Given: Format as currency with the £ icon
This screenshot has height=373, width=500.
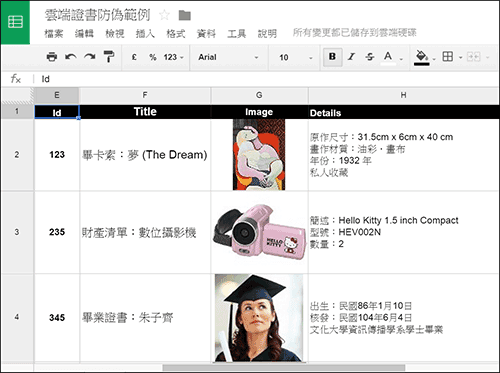Looking at the screenshot, I should pos(134,57).
